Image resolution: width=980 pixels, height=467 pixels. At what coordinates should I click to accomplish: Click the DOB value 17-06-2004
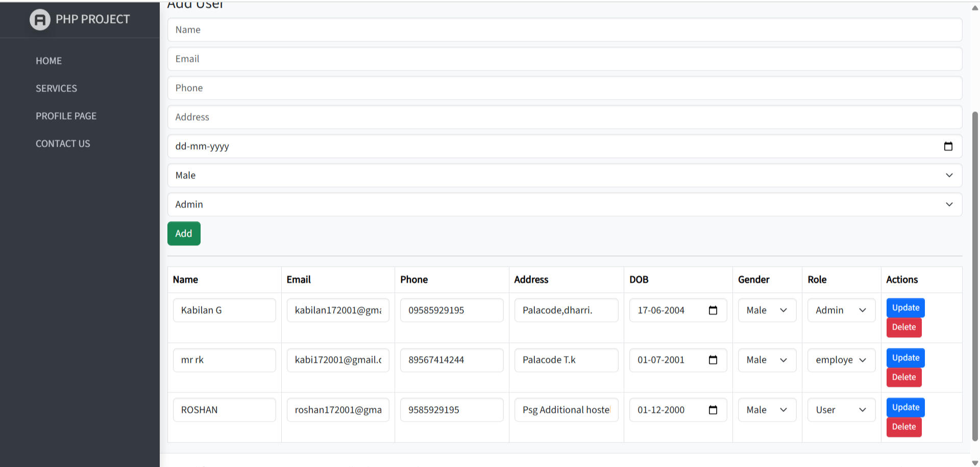click(661, 310)
